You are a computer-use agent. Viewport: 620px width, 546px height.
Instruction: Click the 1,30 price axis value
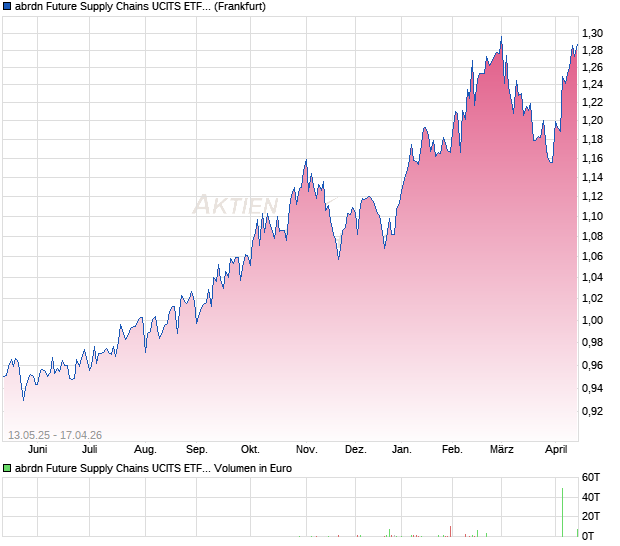(592, 34)
